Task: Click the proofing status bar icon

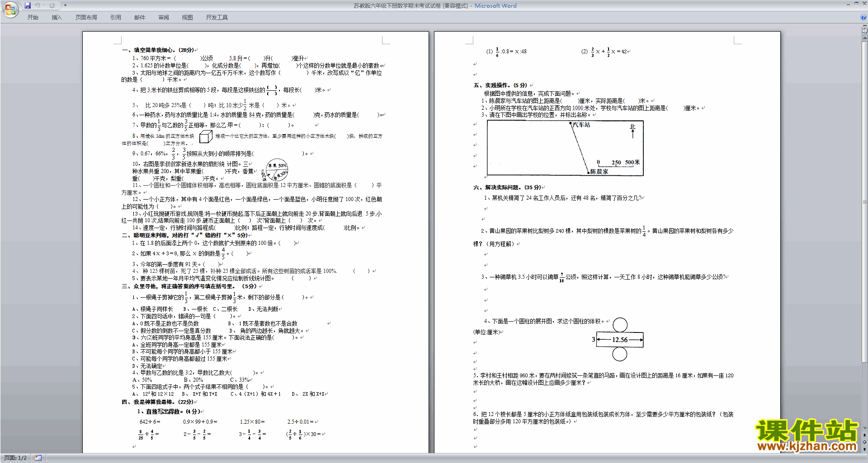Action: (x=38, y=458)
